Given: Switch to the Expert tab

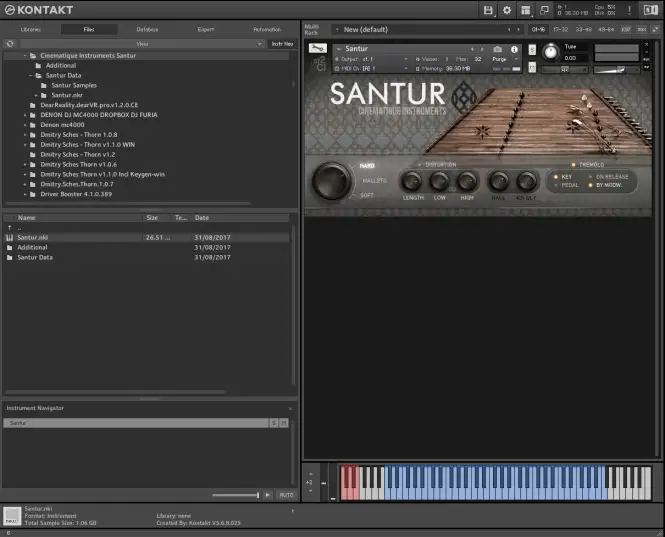Looking at the screenshot, I should [206, 29].
